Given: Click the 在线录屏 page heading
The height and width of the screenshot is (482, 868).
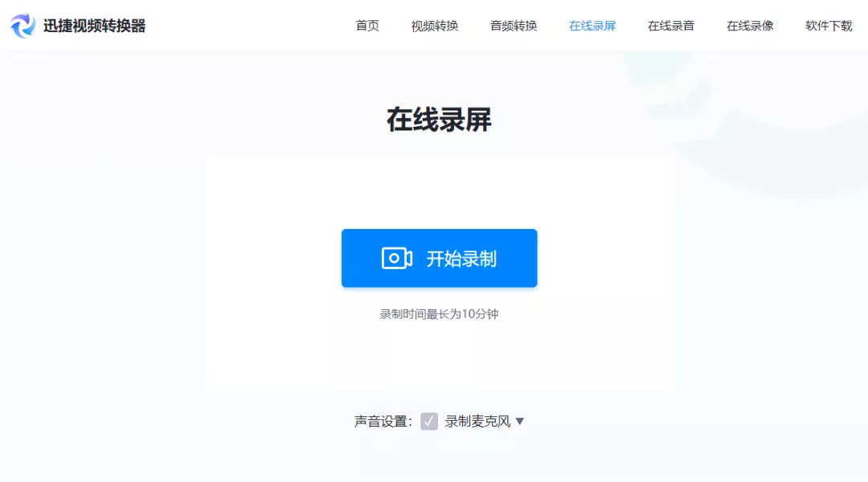Looking at the screenshot, I should coord(439,120).
